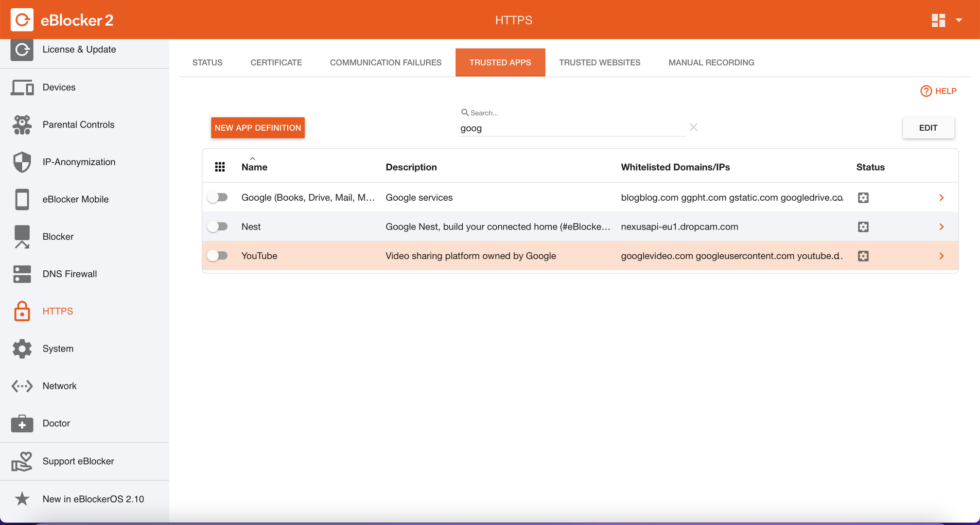Click the star icon for New in eBlockerOS
Screen dimensions: 980x525
[22, 499]
